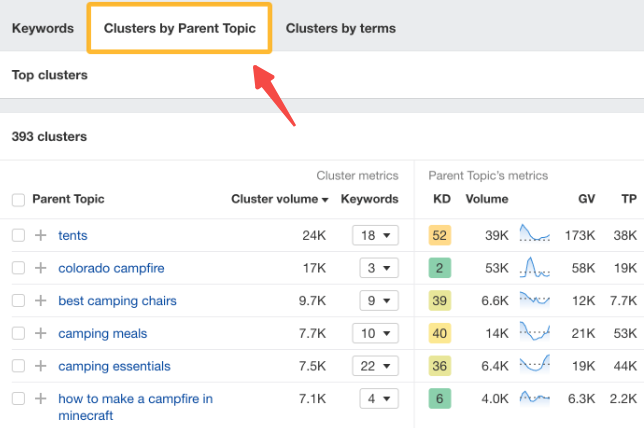Switch to the Keywords tab
The width and height of the screenshot is (644, 428).
coord(43,28)
